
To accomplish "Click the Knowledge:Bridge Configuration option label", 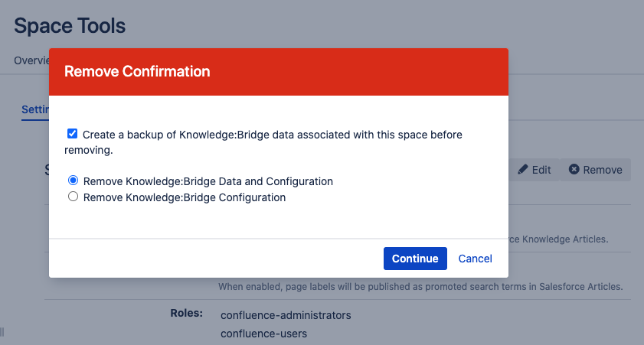I will 185,197.
